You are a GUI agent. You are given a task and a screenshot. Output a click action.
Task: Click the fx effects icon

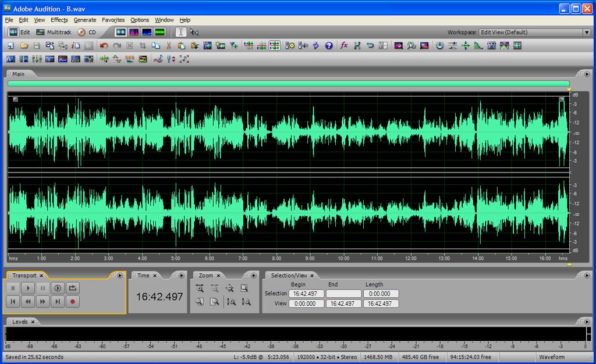tap(344, 45)
